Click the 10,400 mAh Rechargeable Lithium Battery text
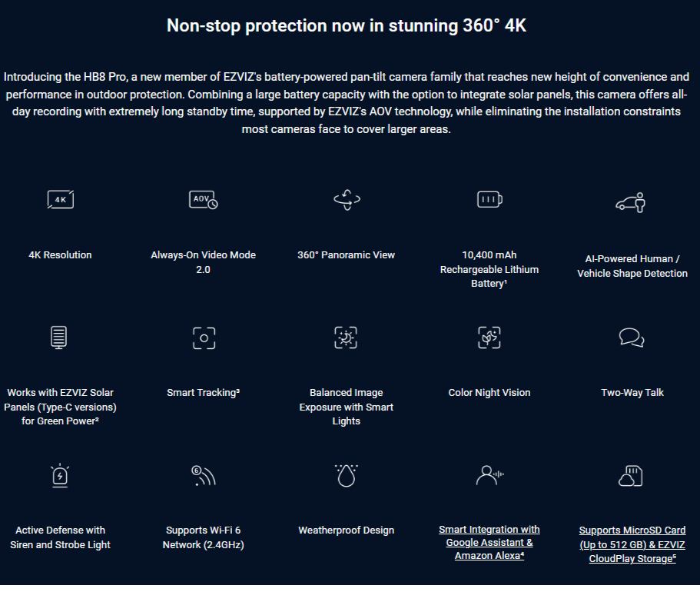The width and height of the screenshot is (700, 592). point(489,269)
